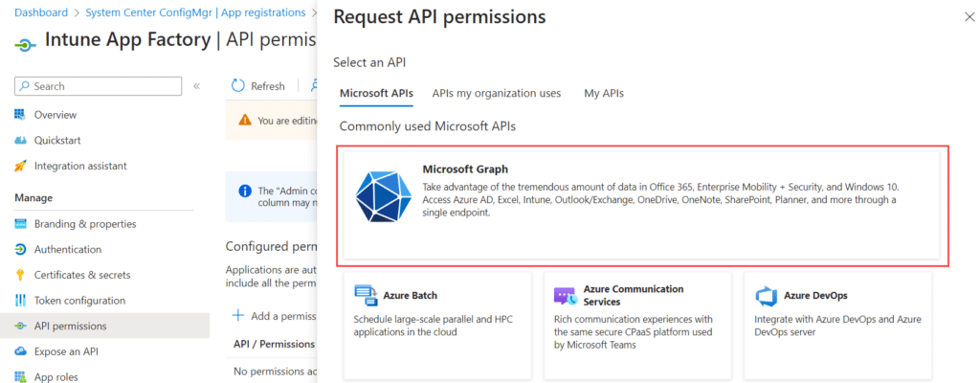Screen dimensions: 980x383
Task: Switch to Microsoft APIs tab
Action: click(x=376, y=93)
